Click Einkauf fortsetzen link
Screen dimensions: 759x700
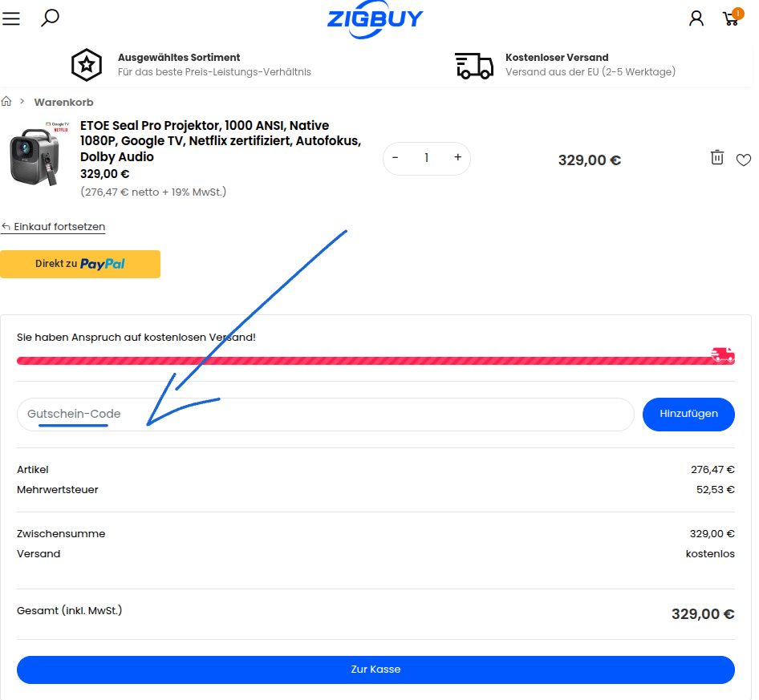pyautogui.click(x=53, y=226)
